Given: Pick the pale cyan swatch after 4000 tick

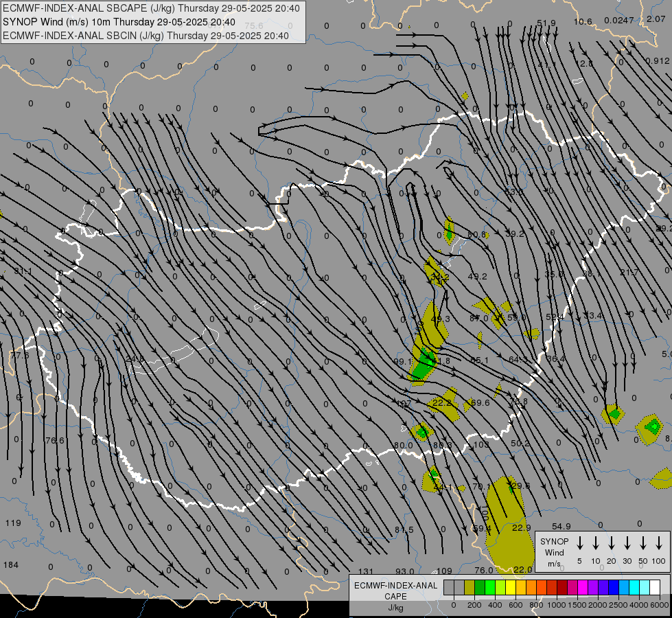Looking at the screenshot, I should [645, 587].
